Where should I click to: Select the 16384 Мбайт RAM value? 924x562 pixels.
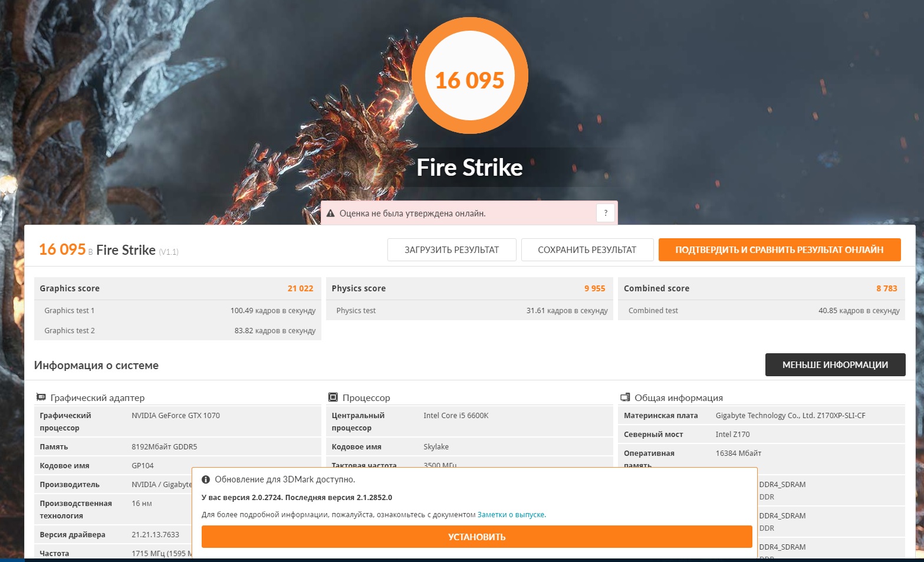[x=738, y=453]
